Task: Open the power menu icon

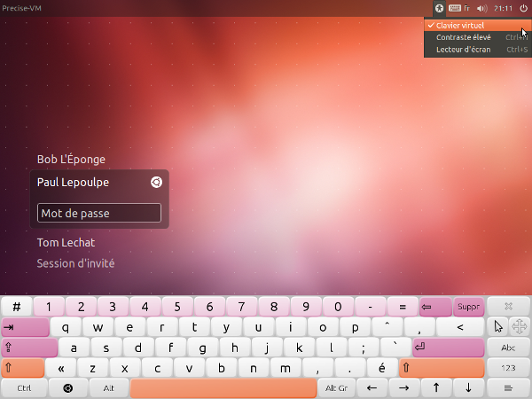Action: (x=523, y=7)
